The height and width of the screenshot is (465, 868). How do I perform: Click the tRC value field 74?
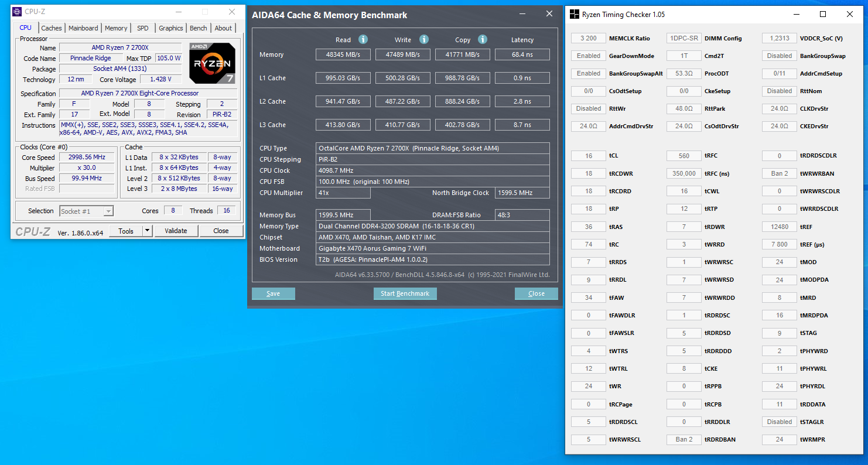[x=589, y=244]
